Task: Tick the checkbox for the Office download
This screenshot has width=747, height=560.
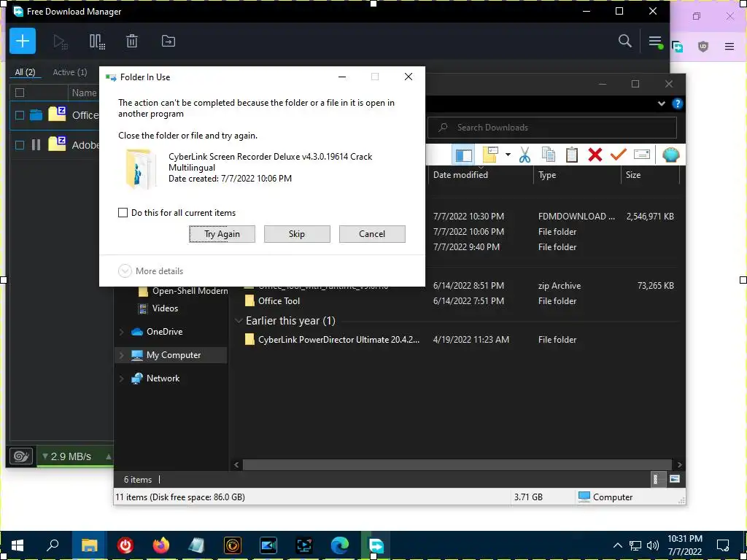Action: pyautogui.click(x=20, y=114)
